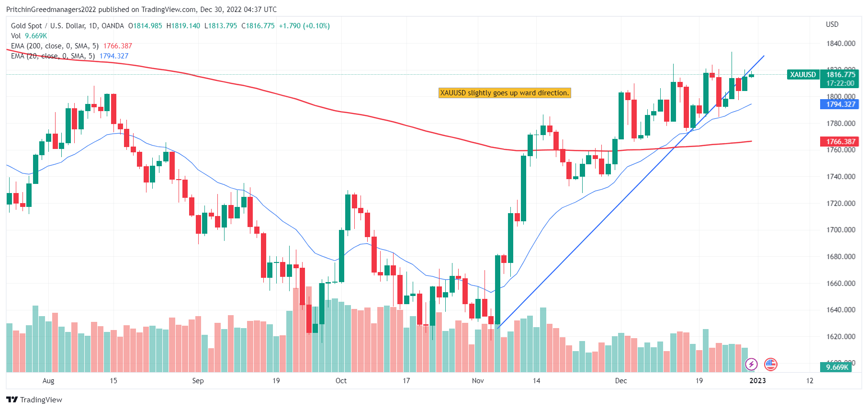Click the blue 1794.327 value in EMA 20 legend
Viewport: 868px width, 410px height.
114,56
